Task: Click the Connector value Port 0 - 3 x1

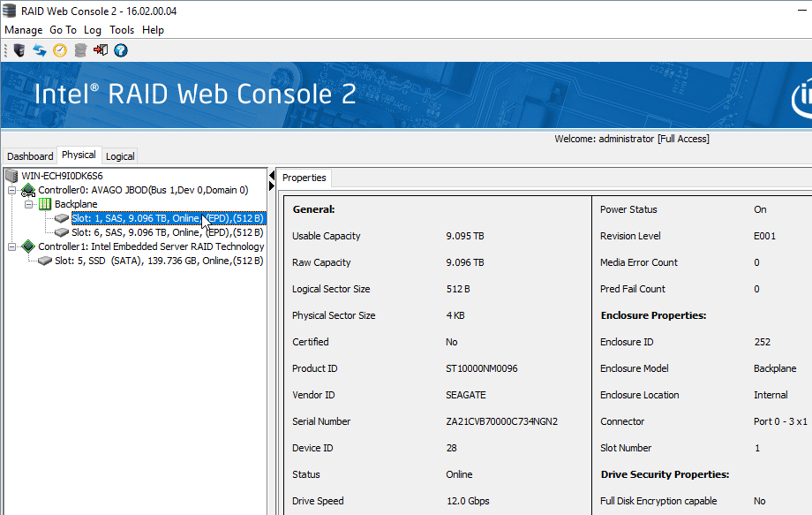Action: tap(780, 421)
